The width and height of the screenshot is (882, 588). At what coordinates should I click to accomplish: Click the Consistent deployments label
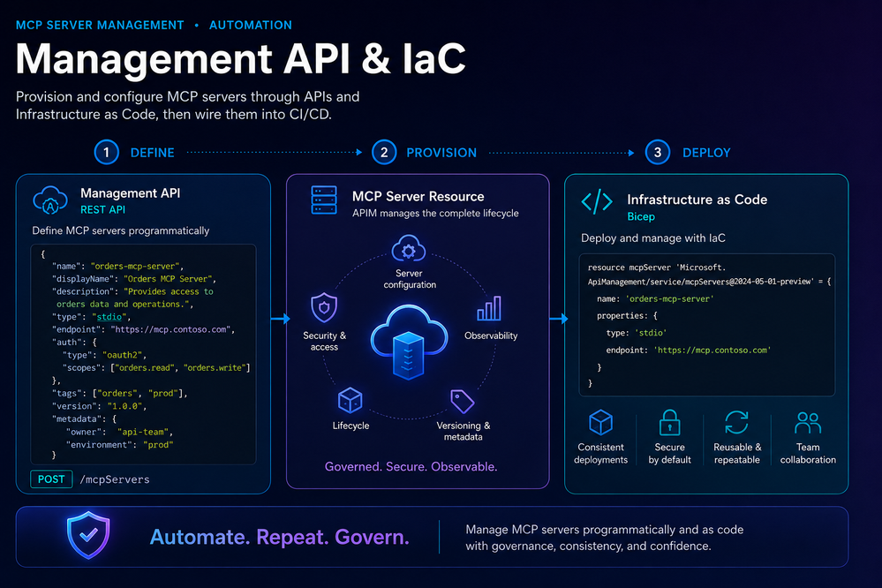[600, 454]
